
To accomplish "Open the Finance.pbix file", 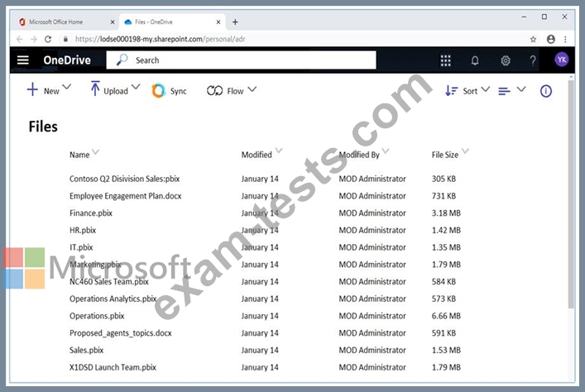I will [91, 213].
